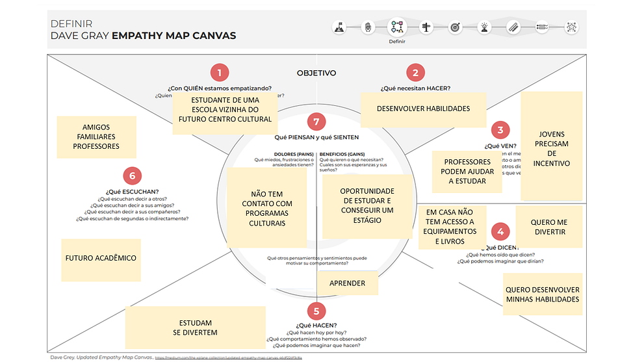Open the medium.com source link in footer
This screenshot has height=362, width=644.
pos(228,358)
